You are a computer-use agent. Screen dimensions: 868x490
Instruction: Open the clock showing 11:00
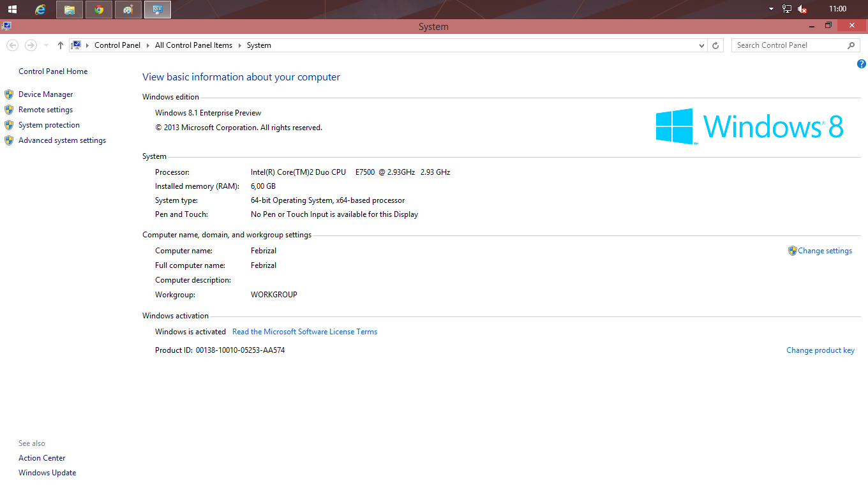pyautogui.click(x=837, y=9)
